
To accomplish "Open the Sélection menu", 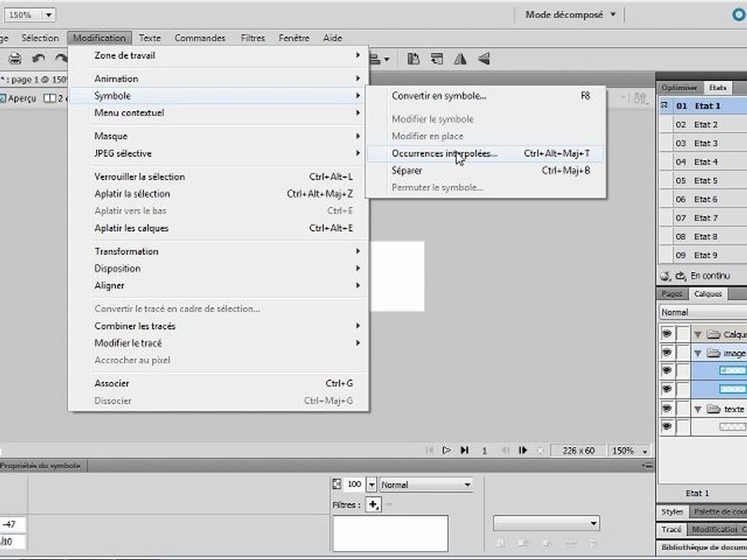I will (40, 37).
